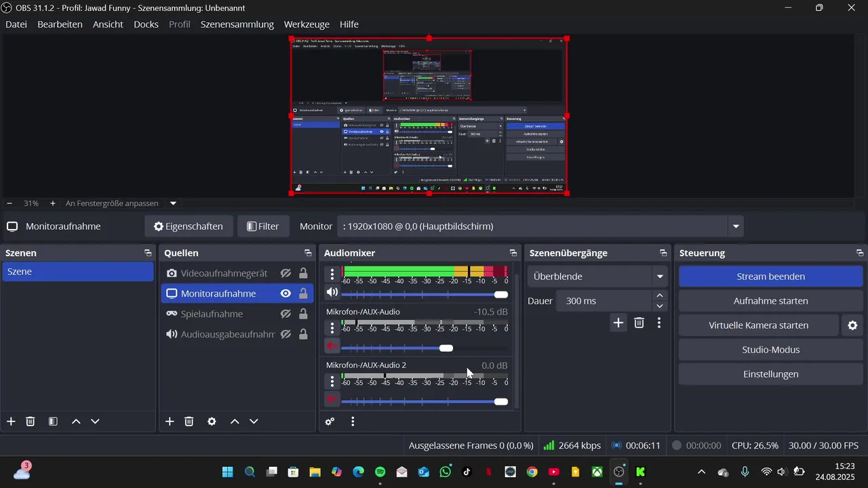Pop out the Szenenübergänge dock

click(663, 253)
